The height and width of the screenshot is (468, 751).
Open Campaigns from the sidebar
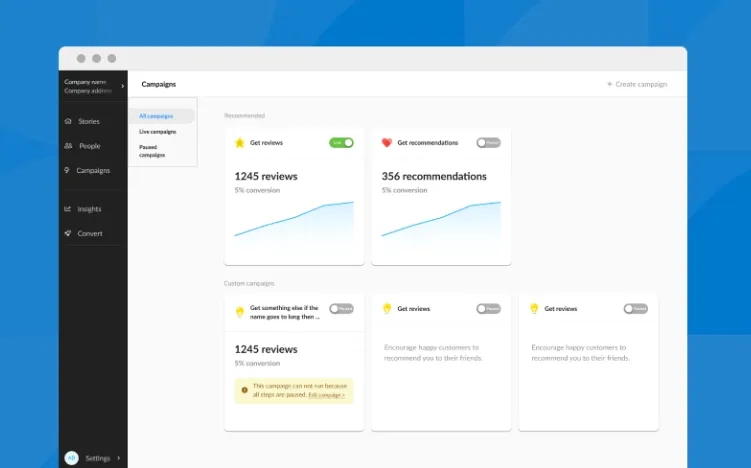(x=93, y=170)
